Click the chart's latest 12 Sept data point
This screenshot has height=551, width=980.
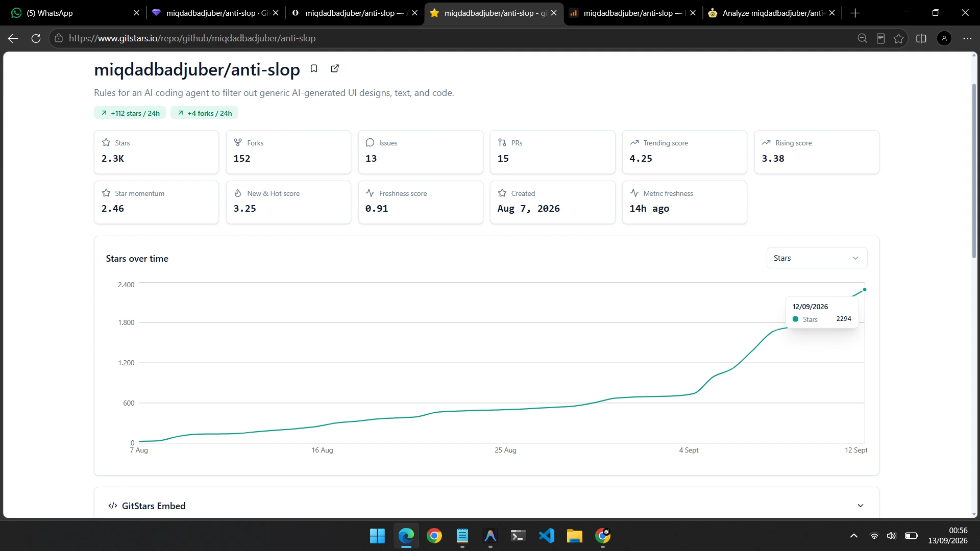point(865,290)
